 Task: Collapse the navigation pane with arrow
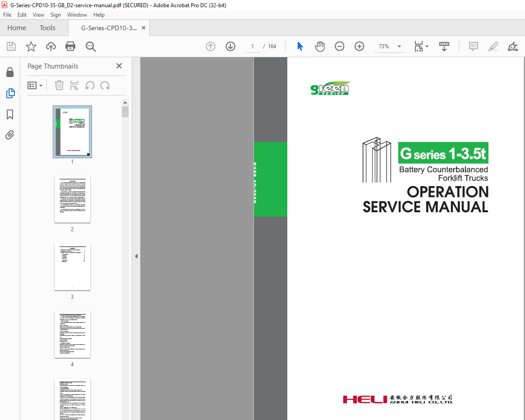pyautogui.click(x=136, y=256)
